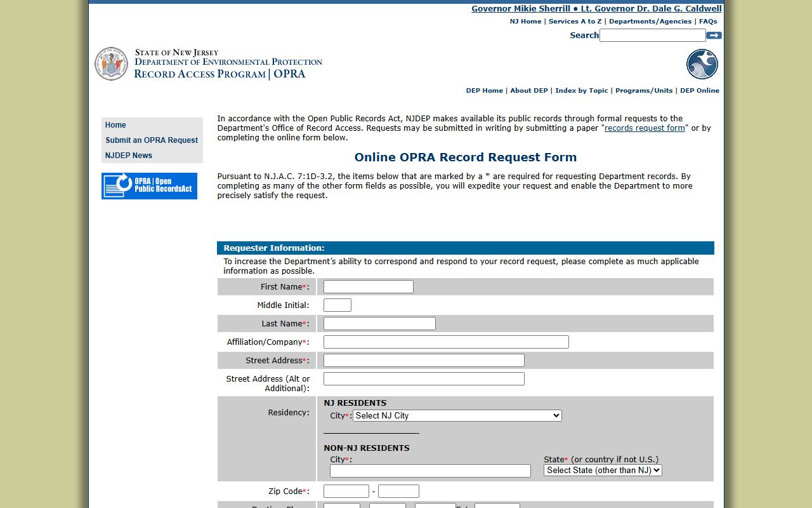Click the Affiliation/Company input field
812x508 pixels.
[446, 342]
